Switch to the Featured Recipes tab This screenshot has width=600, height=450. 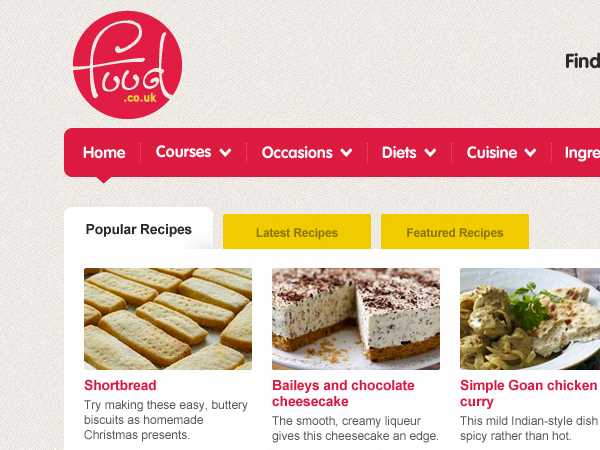click(455, 232)
